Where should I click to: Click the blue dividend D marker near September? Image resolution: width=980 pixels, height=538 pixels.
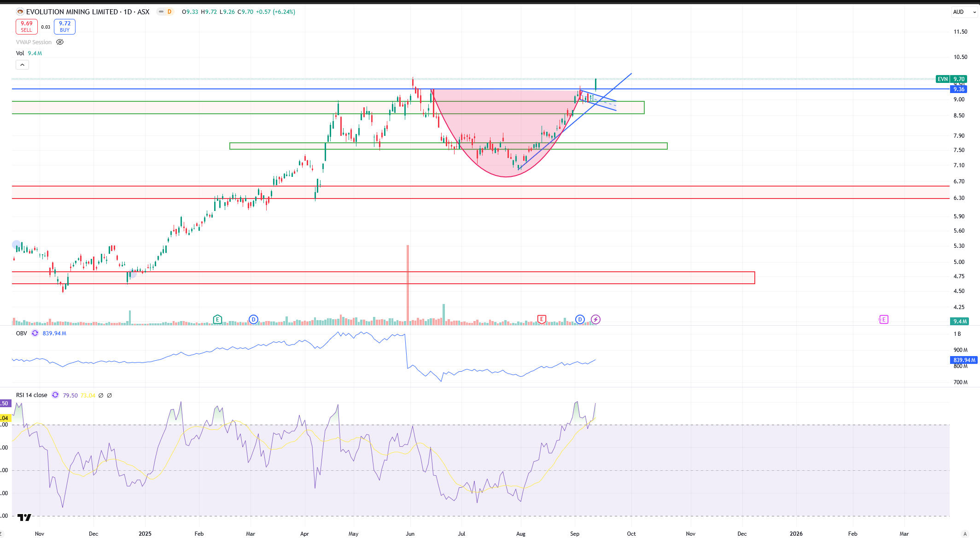click(580, 319)
